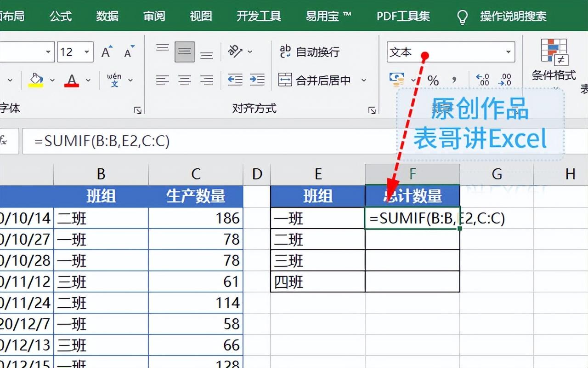
Task: Open the 审阅 ribbon tab
Action: click(x=154, y=17)
